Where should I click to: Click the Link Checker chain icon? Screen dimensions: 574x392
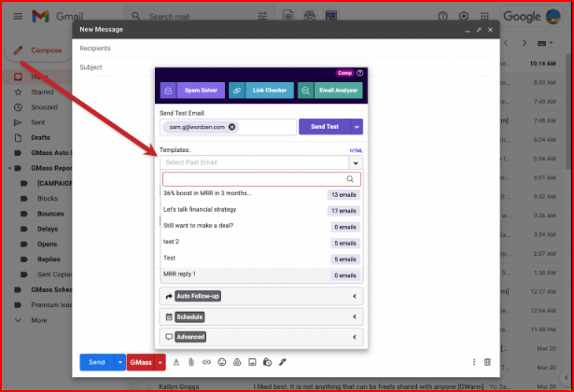click(237, 91)
